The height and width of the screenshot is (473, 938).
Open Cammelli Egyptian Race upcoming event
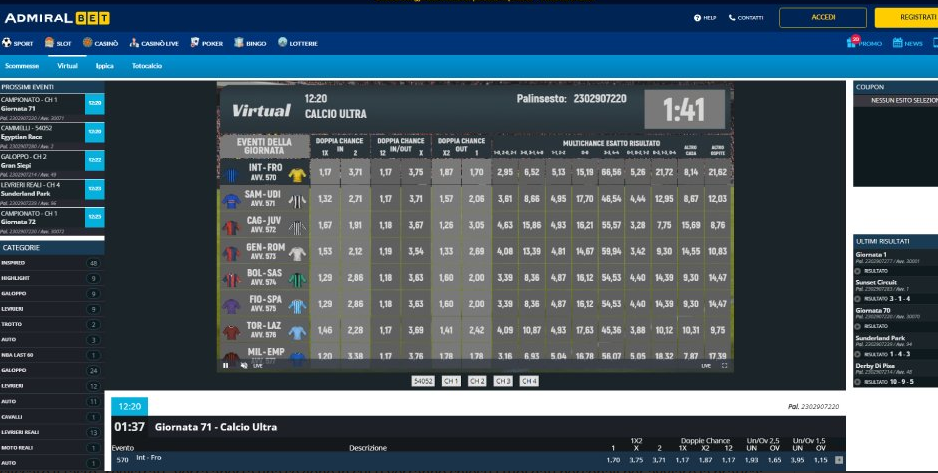(52, 136)
